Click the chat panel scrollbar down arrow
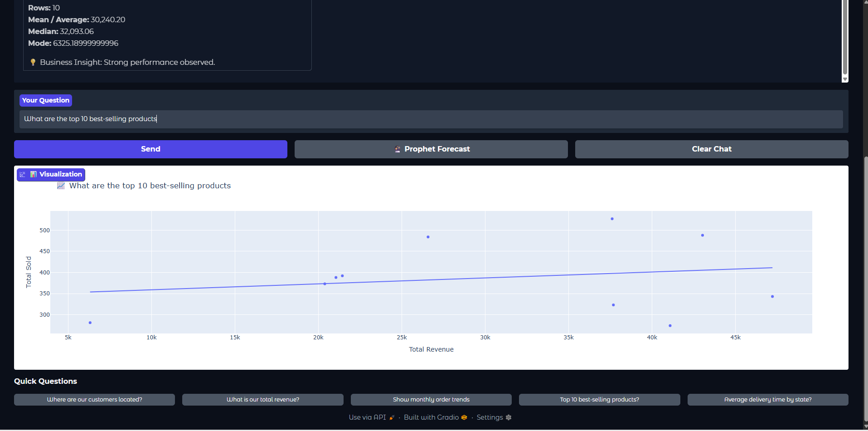Screen dimensions: 868x431 (x=845, y=79)
